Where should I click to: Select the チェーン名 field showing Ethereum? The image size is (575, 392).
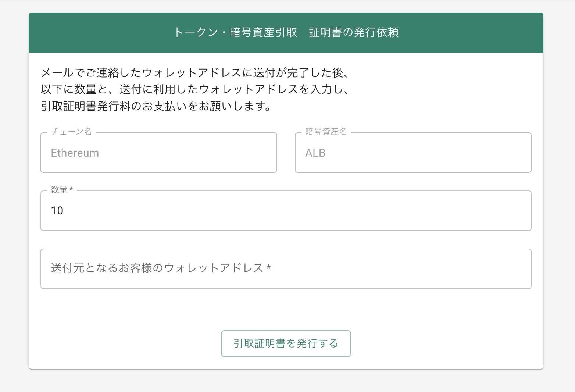(158, 153)
